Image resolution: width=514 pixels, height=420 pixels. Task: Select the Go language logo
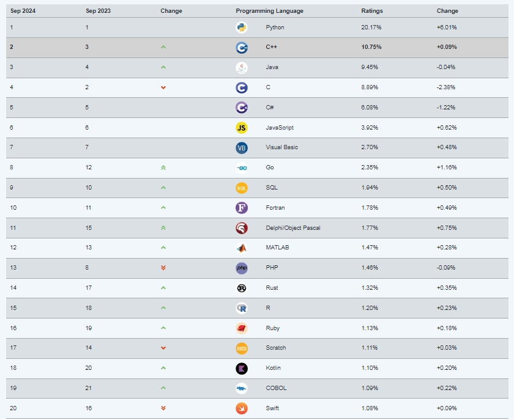coord(242,168)
